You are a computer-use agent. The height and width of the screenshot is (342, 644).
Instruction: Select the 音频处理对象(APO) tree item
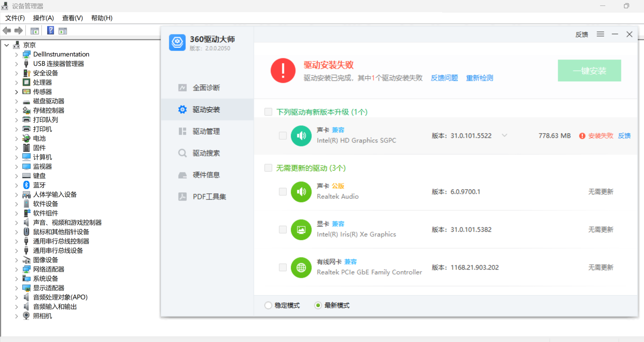pyautogui.click(x=60, y=297)
